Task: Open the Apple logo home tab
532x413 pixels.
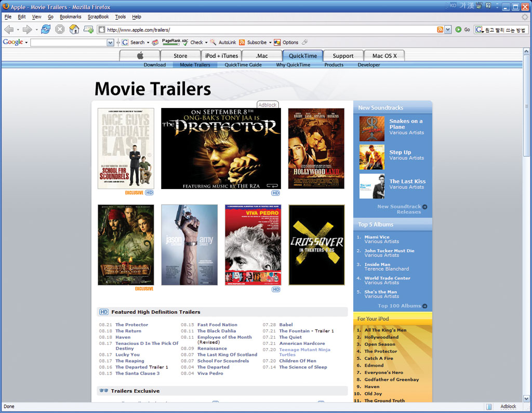Action: [140, 56]
